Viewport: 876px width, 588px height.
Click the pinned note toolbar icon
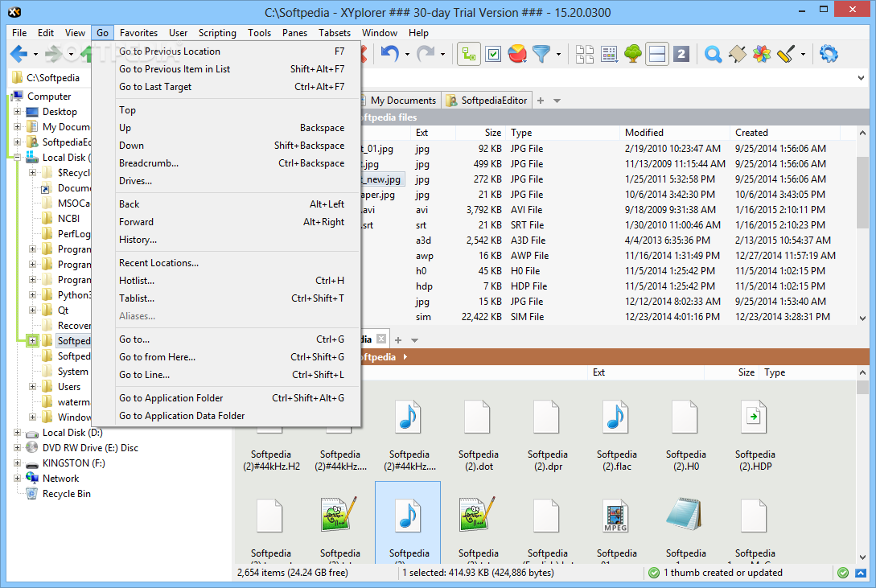pyautogui.click(x=738, y=54)
